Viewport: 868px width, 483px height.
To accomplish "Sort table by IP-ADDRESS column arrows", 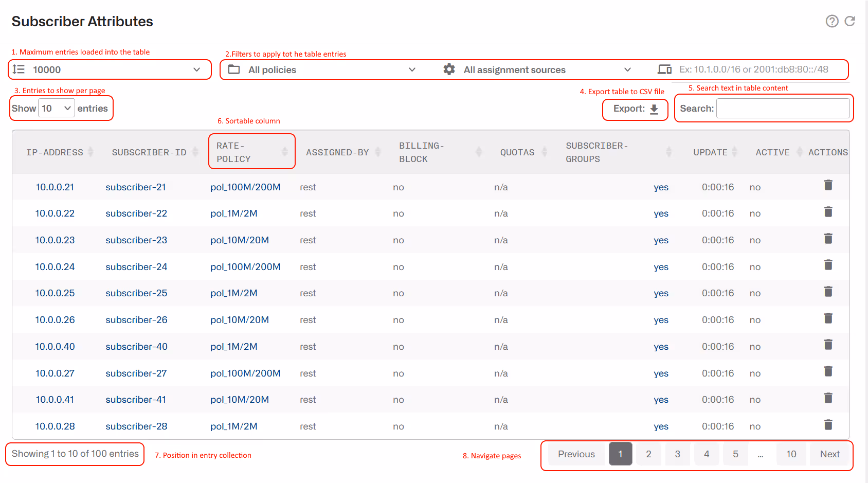I will coord(91,152).
